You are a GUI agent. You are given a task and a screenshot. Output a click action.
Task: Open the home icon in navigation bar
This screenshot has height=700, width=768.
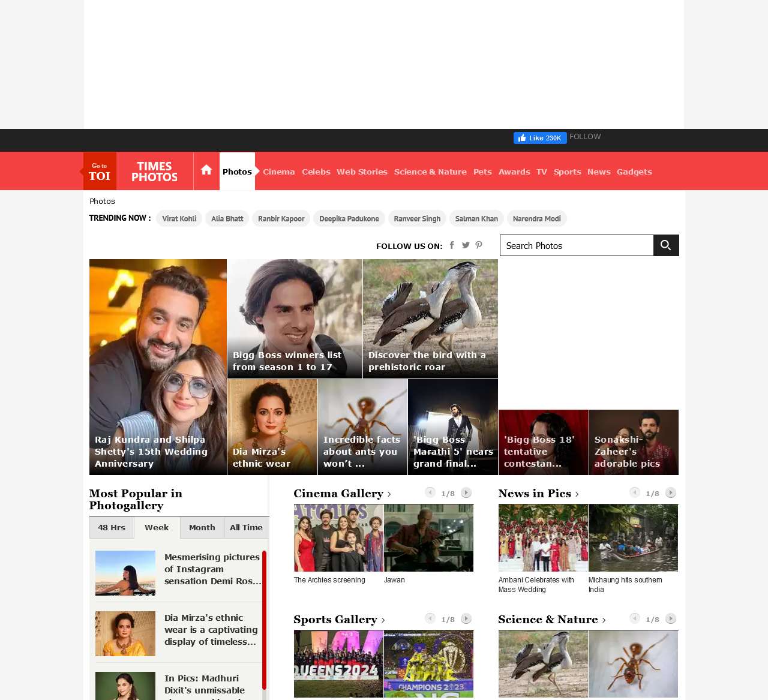206,170
